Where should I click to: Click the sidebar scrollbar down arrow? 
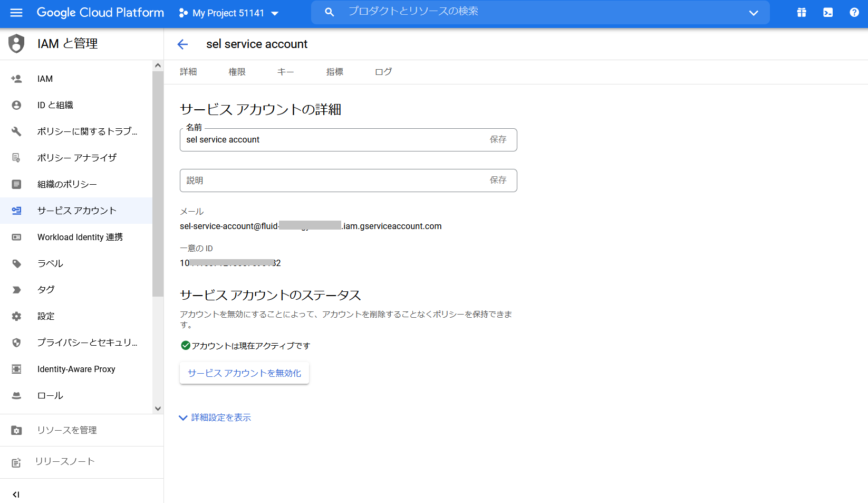tap(158, 409)
